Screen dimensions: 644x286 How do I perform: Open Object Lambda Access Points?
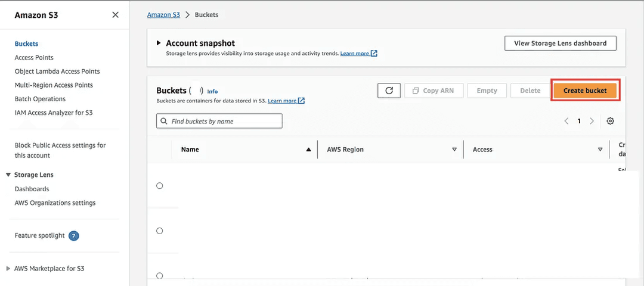tap(57, 71)
